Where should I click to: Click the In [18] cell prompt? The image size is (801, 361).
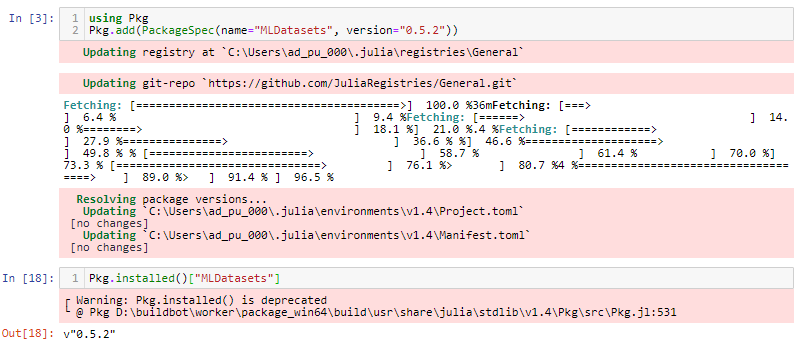click(28, 278)
